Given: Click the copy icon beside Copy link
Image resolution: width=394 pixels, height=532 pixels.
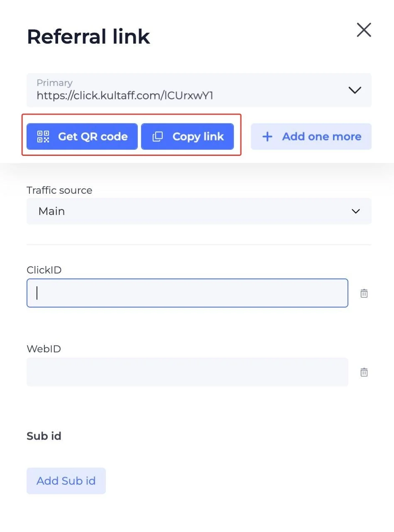Looking at the screenshot, I should (x=158, y=136).
